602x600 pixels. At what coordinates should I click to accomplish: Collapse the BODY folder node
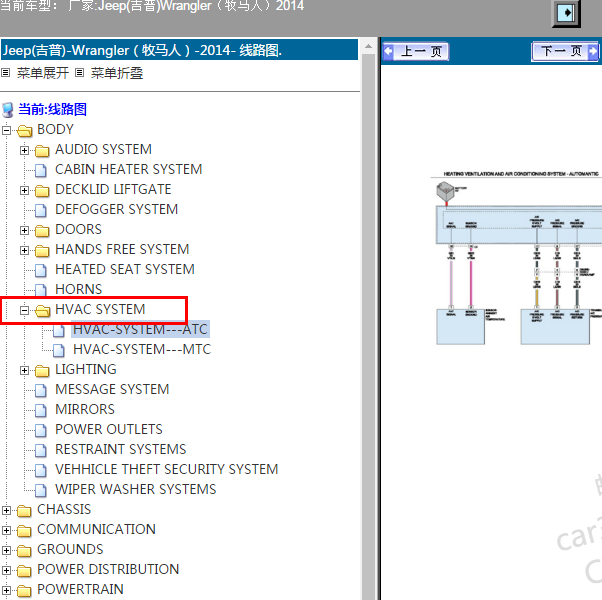pyautogui.click(x=6, y=131)
